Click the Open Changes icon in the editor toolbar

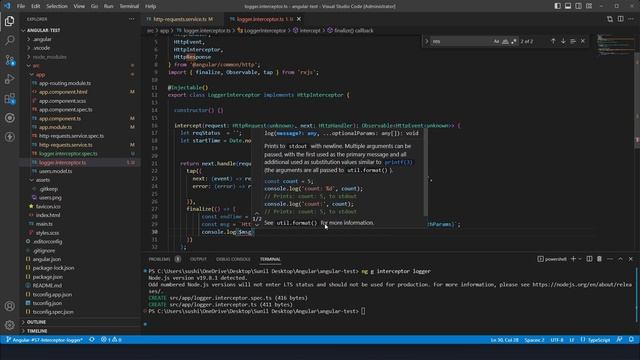(x=610, y=19)
